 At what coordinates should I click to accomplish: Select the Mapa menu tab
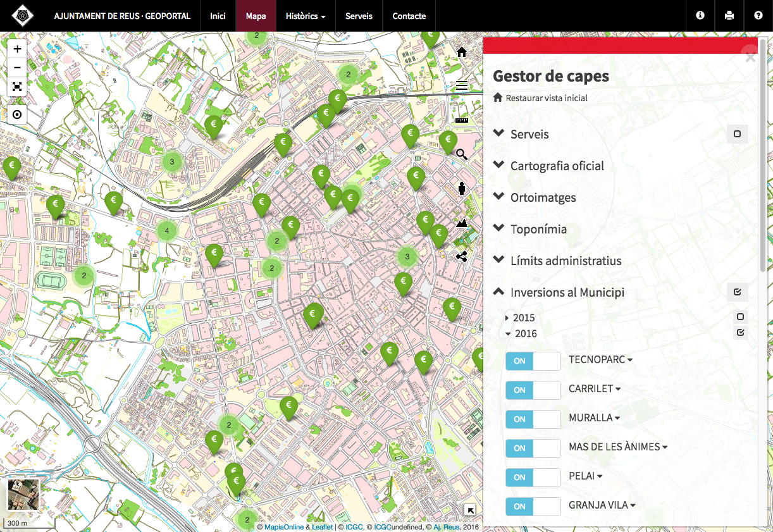(x=256, y=16)
